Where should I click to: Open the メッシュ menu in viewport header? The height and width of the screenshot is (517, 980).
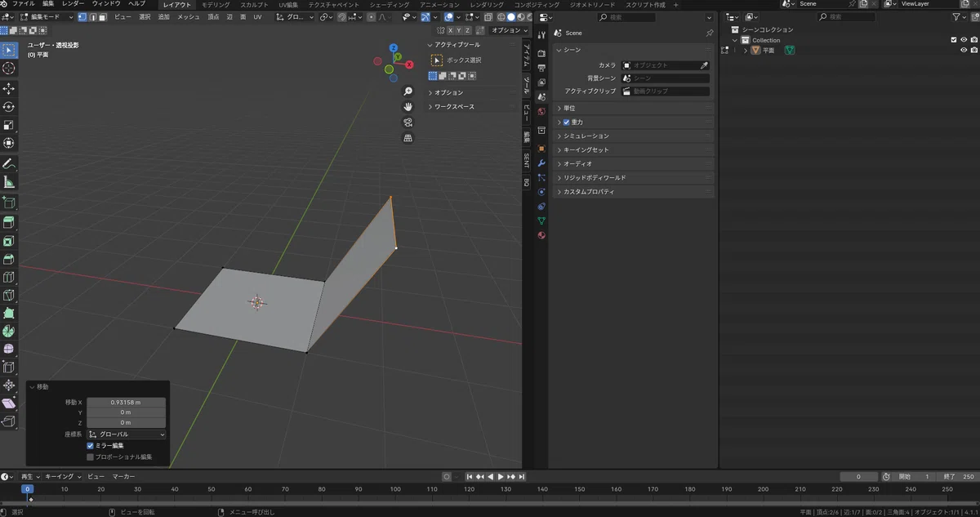coord(189,16)
